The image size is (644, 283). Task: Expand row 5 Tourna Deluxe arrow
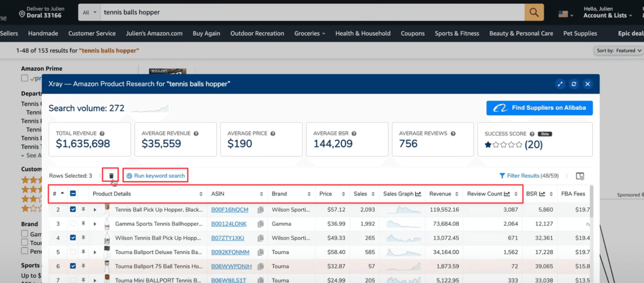(95, 252)
